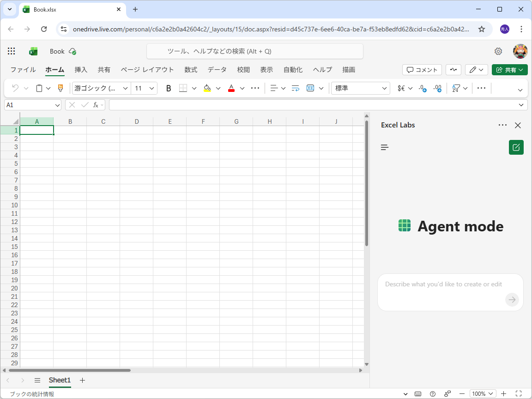Open more ribbon commands ellipsis

[x=482, y=88]
